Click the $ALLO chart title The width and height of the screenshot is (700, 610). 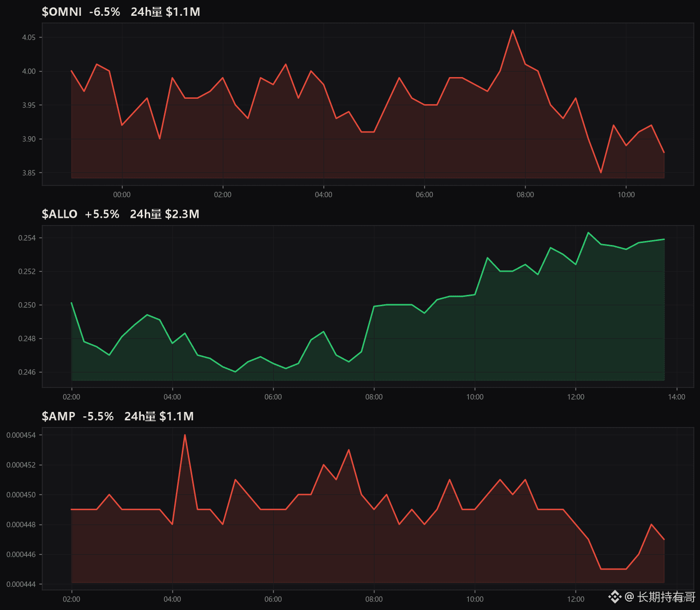point(60,214)
